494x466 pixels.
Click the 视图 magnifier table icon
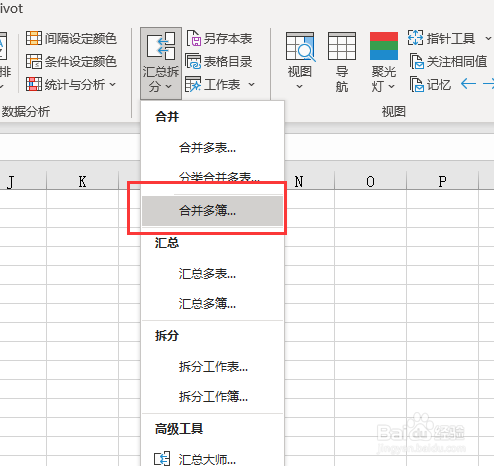(x=300, y=47)
